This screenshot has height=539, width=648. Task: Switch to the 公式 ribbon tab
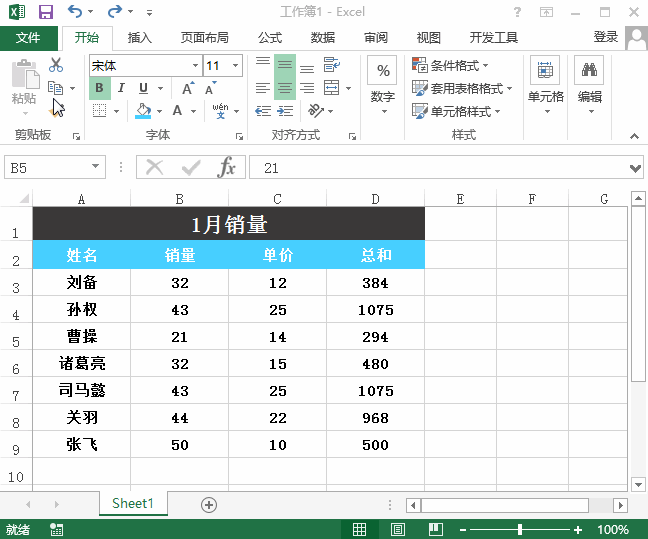pyautogui.click(x=270, y=38)
